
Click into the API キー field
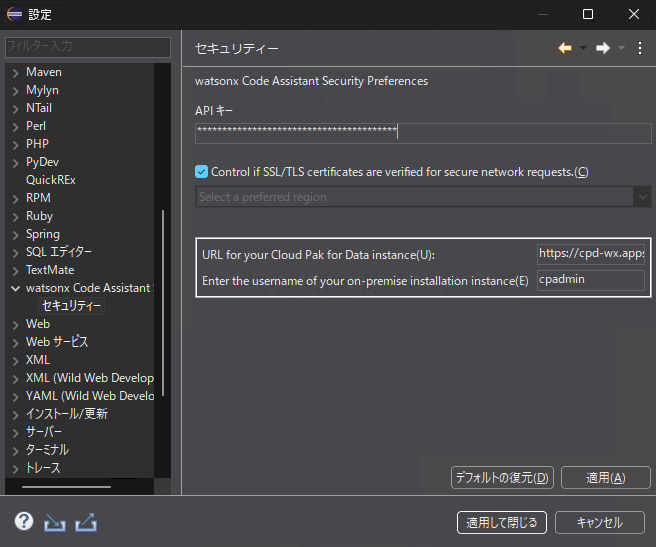tap(423, 133)
